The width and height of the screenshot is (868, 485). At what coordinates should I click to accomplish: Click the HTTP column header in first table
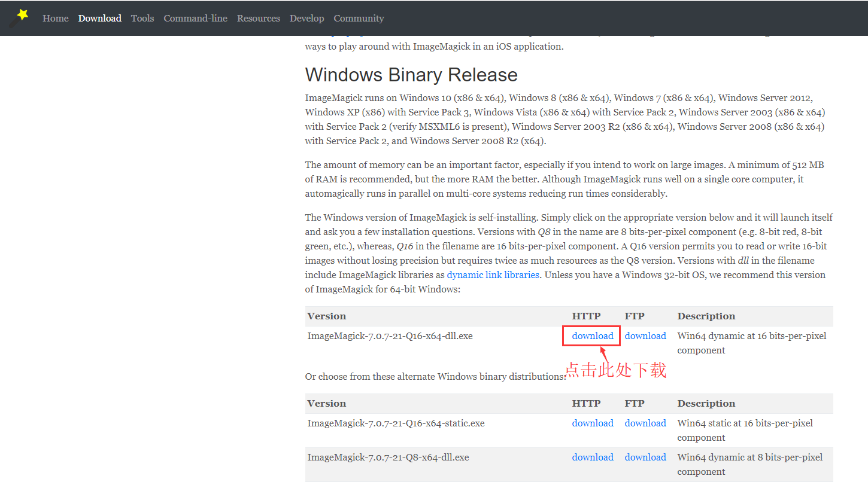click(x=586, y=316)
